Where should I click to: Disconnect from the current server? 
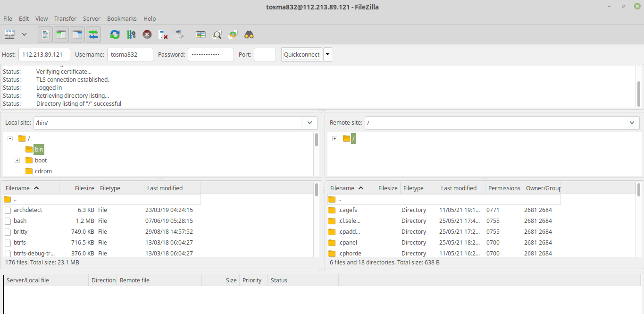coord(163,34)
